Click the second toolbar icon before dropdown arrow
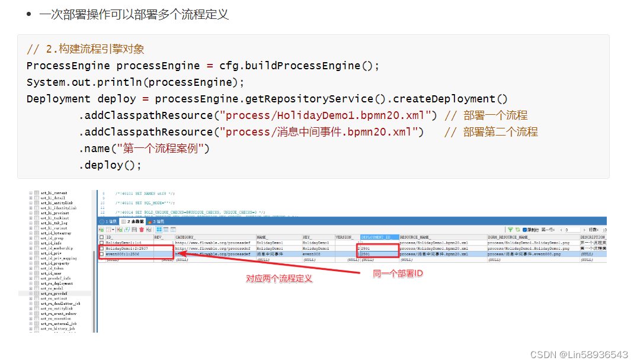Viewport: 637px width, 364px height. pyautogui.click(x=108, y=230)
